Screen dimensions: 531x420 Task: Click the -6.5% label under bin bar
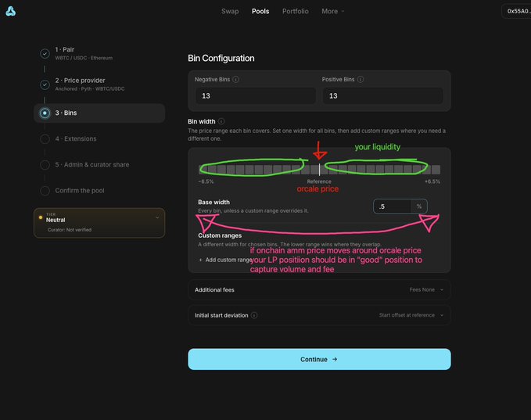click(x=206, y=181)
